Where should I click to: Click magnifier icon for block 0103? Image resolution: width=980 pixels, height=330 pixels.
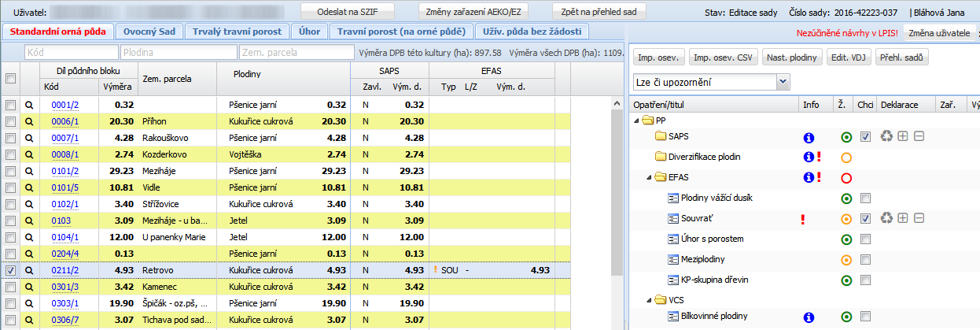click(30, 221)
